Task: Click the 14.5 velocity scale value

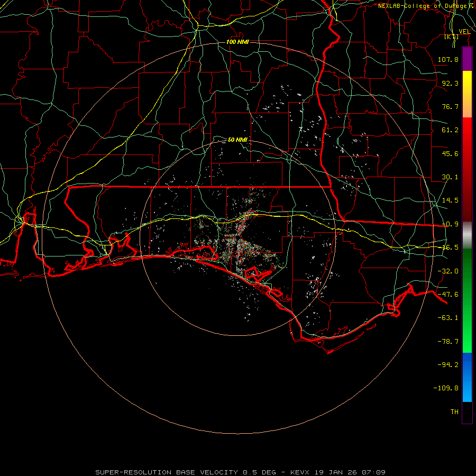Action: pyautogui.click(x=450, y=200)
